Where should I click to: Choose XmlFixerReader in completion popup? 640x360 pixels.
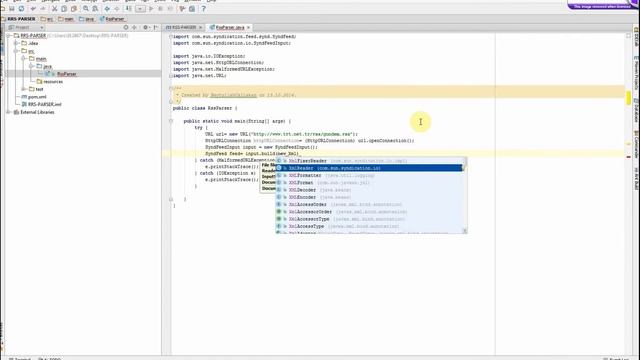369,161
